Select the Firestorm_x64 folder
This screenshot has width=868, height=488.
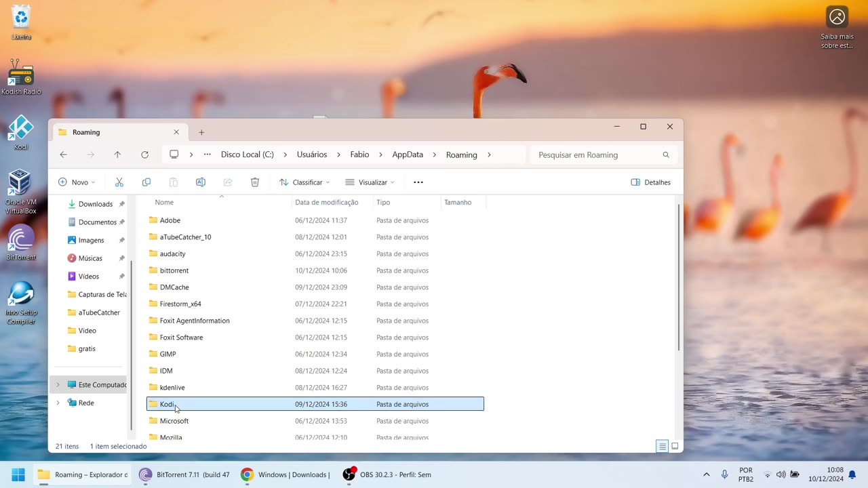click(x=315, y=304)
